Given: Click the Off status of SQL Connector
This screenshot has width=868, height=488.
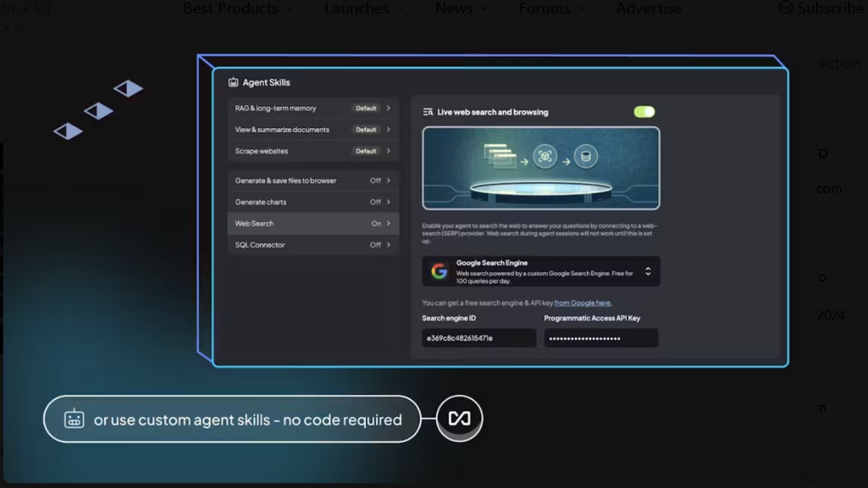Looking at the screenshot, I should [375, 245].
